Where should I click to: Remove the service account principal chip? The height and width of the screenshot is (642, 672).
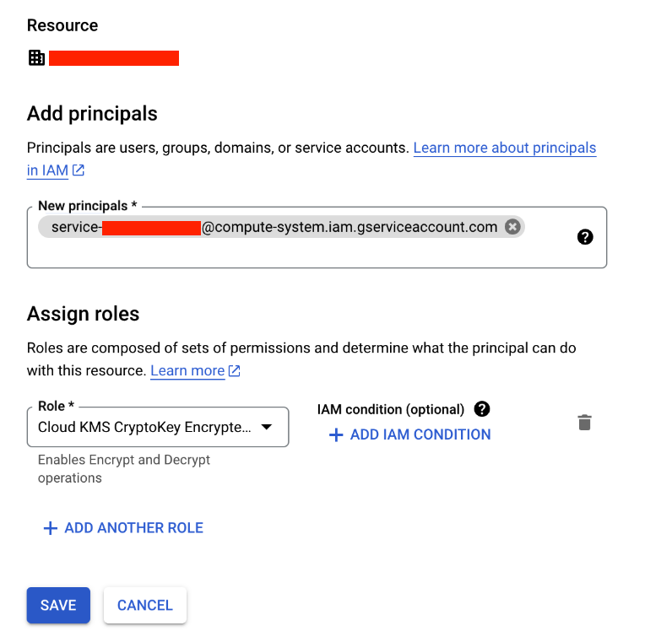[x=512, y=227]
